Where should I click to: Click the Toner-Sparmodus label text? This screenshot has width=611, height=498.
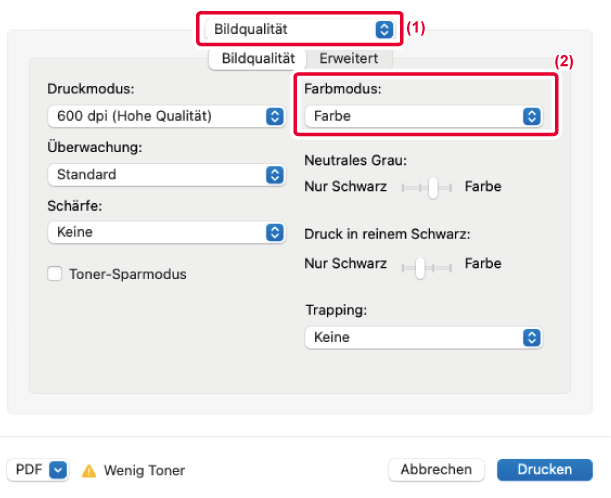(x=128, y=274)
